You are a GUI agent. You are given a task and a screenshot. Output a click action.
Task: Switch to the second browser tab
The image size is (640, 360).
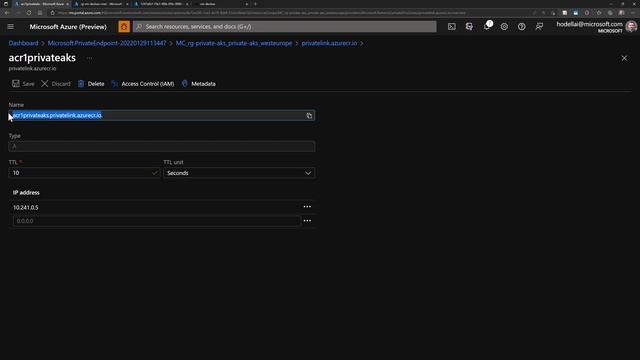(x=100, y=4)
